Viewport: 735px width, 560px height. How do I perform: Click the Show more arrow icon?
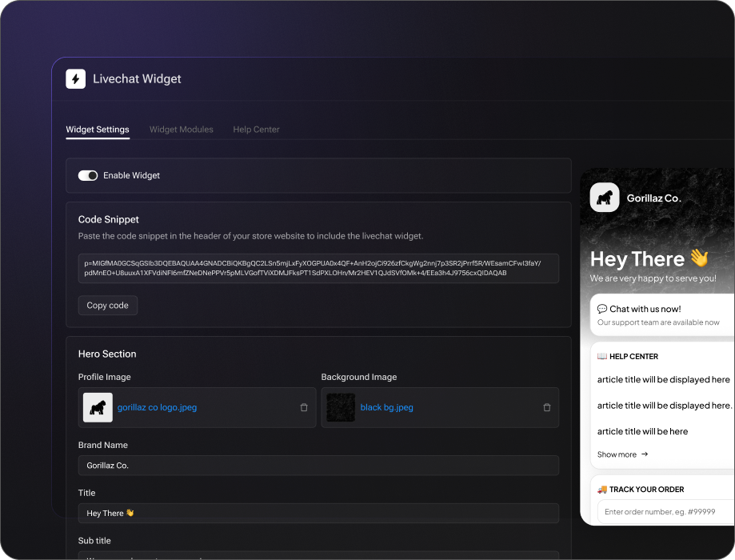click(x=645, y=454)
